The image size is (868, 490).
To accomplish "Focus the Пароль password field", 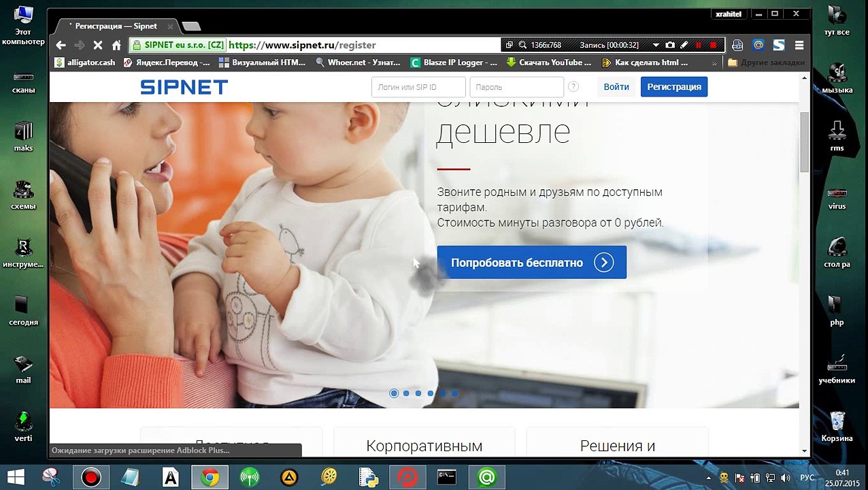I will point(517,87).
